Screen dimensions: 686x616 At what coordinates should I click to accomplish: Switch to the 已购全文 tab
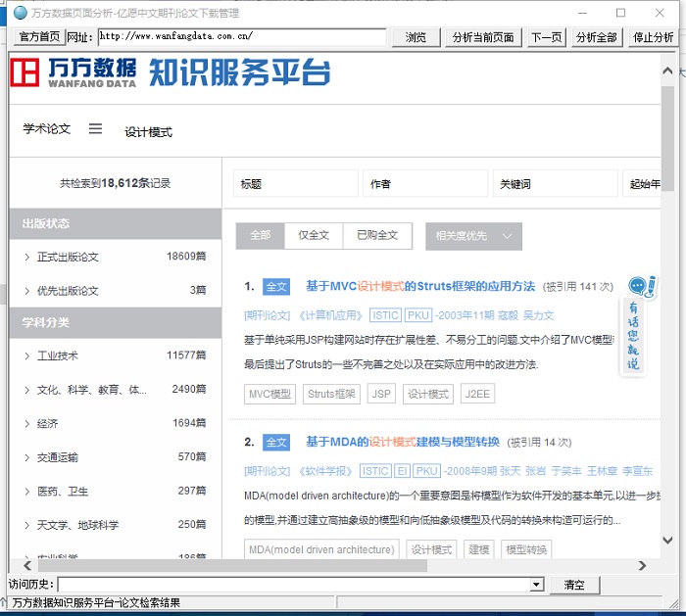tap(377, 236)
